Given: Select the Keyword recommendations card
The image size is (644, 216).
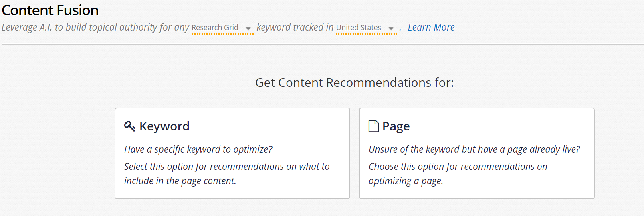Looking at the screenshot, I should 232,153.
